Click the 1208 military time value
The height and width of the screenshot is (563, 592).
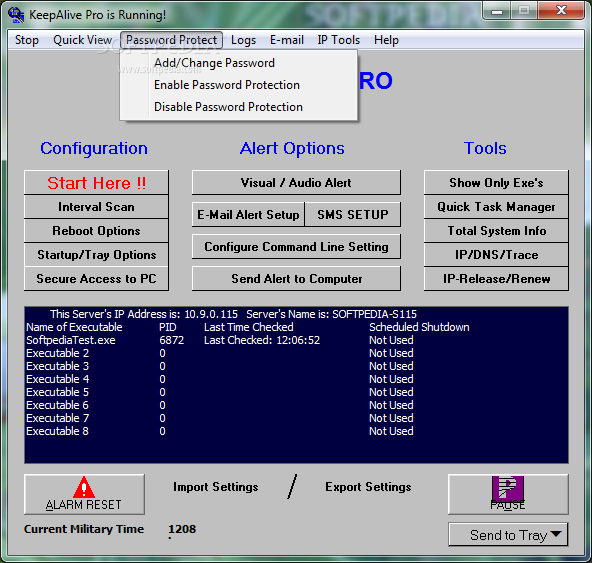click(x=182, y=529)
